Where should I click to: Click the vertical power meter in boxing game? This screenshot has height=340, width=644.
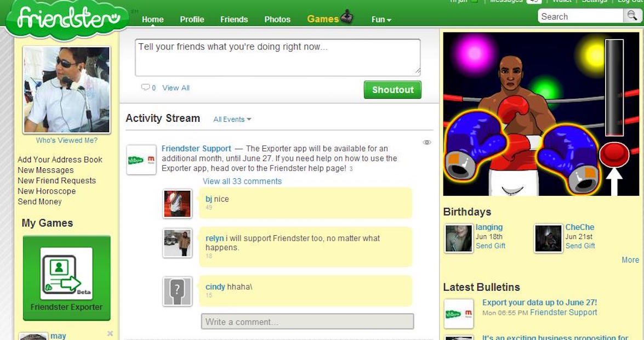(614, 88)
